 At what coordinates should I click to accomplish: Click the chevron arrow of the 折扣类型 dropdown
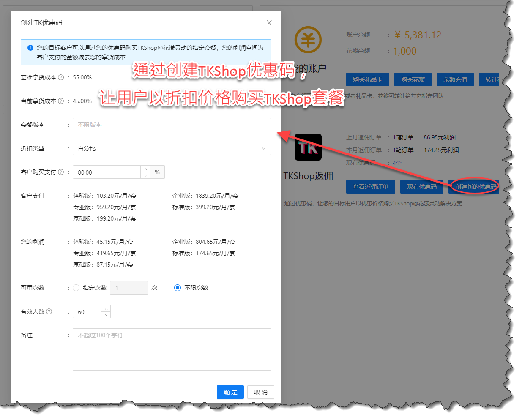click(264, 148)
